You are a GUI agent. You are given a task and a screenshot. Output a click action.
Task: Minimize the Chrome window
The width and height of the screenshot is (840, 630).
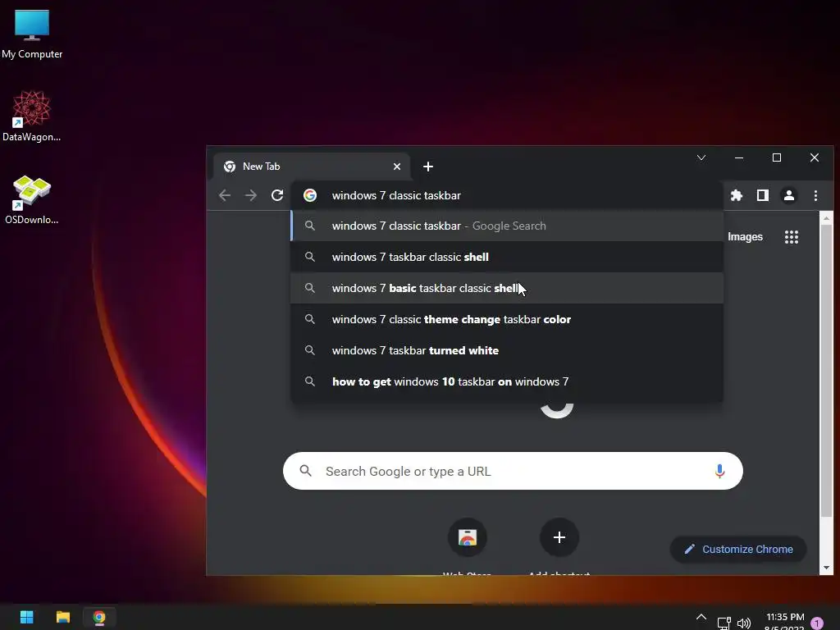point(739,157)
